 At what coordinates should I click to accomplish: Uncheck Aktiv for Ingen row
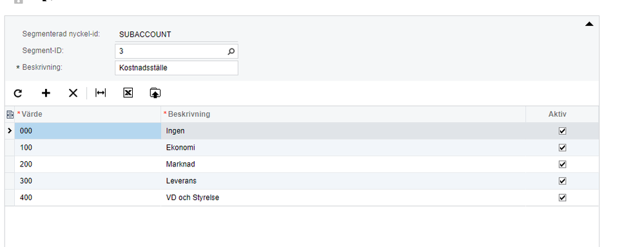(x=562, y=131)
